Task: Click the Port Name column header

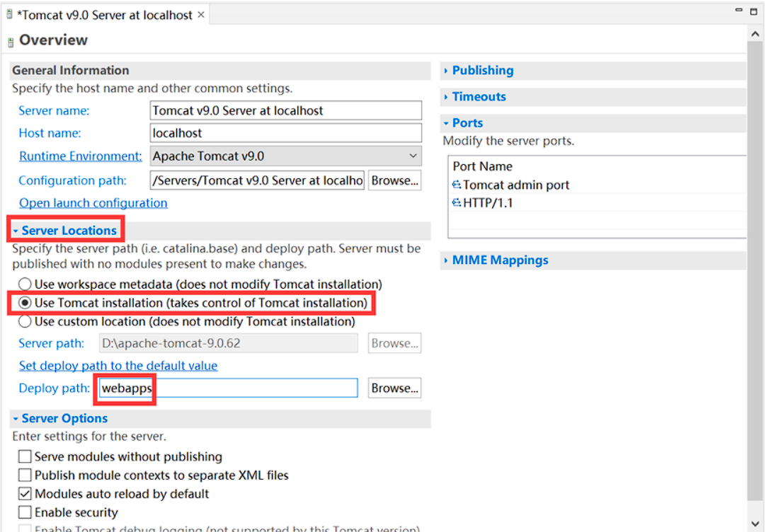Action: (x=482, y=166)
